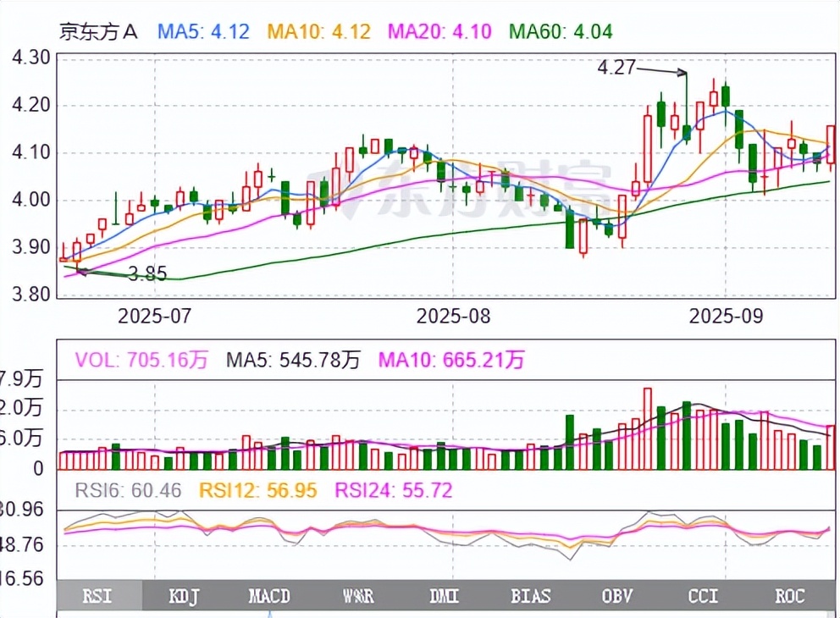
Task: Click the 2025-07 date axis label
Action: [154, 316]
